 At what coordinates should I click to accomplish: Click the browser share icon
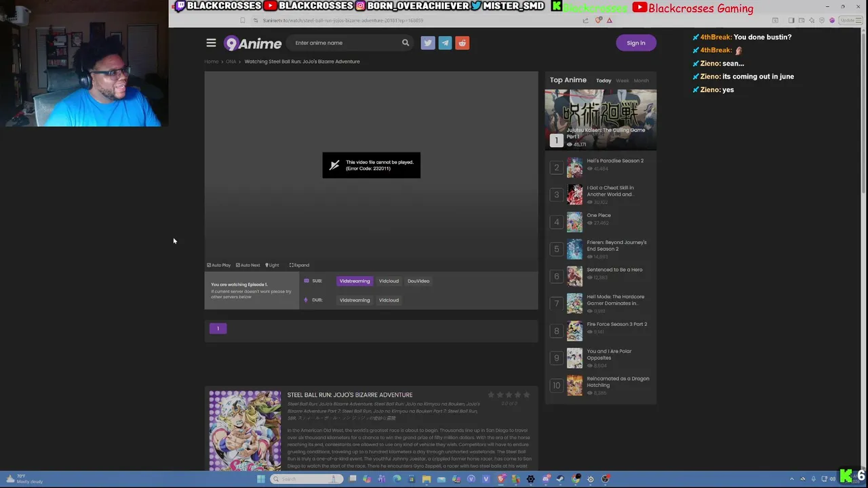click(x=585, y=20)
